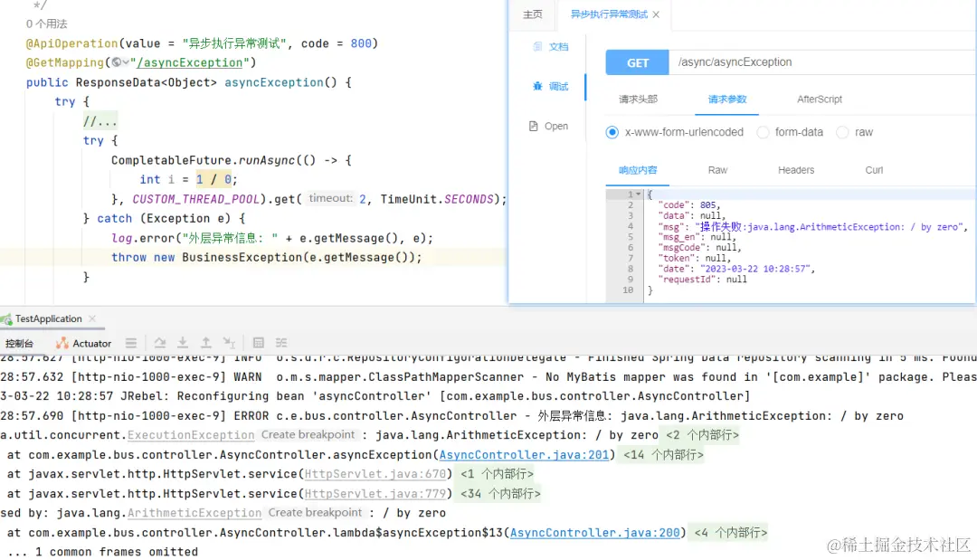Click the step over icon in run toolbar
This screenshot has height=560, width=977.
point(160,343)
